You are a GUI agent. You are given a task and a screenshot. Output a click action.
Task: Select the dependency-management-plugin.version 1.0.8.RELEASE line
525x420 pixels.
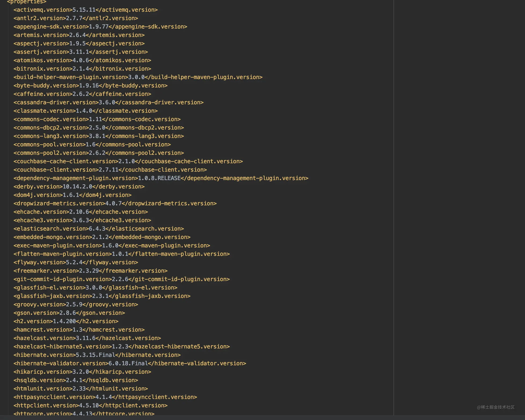pyautogui.click(x=161, y=178)
